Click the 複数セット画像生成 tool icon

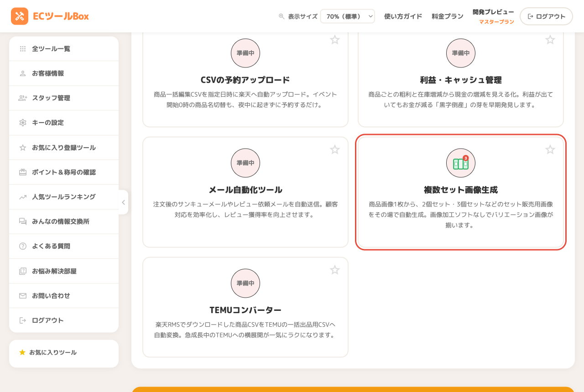(x=461, y=163)
